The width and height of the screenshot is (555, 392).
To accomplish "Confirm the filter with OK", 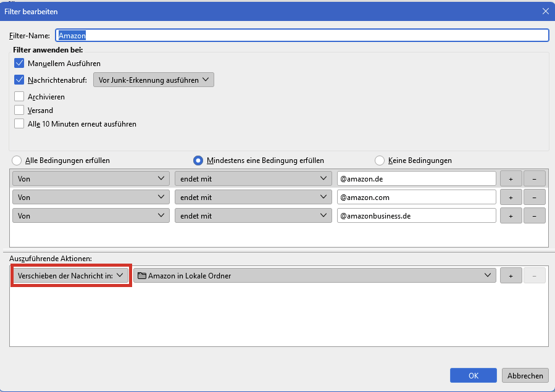I will click(473, 375).
